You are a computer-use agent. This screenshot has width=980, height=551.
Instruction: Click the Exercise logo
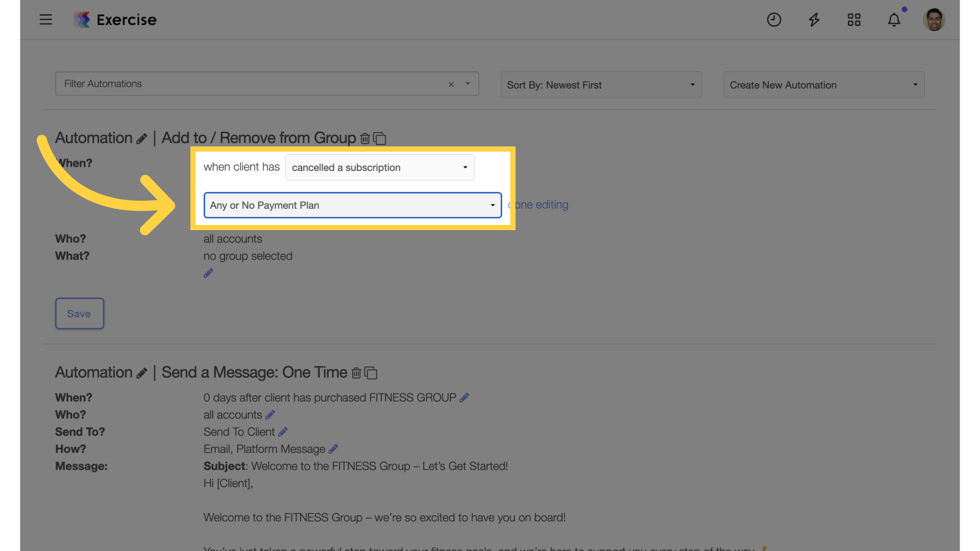[115, 19]
